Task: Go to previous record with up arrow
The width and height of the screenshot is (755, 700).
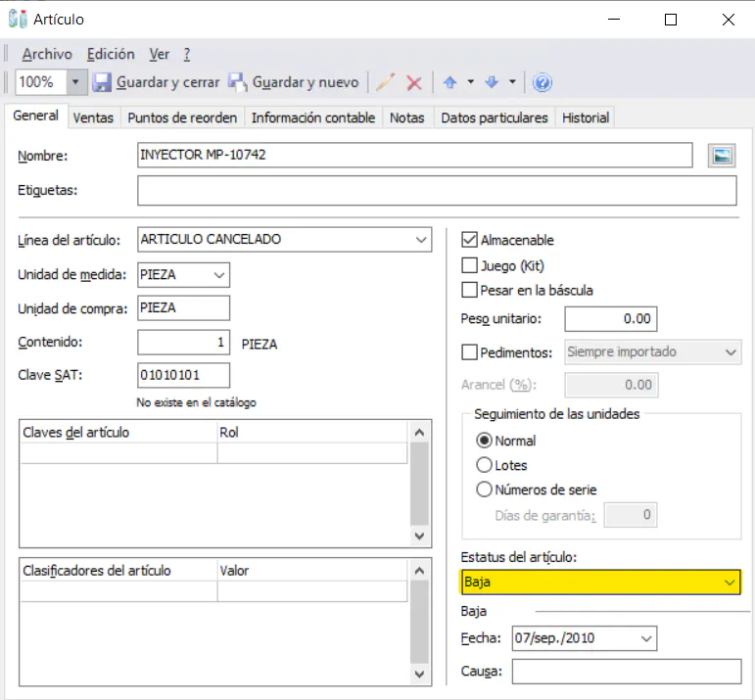Action: 450,82
